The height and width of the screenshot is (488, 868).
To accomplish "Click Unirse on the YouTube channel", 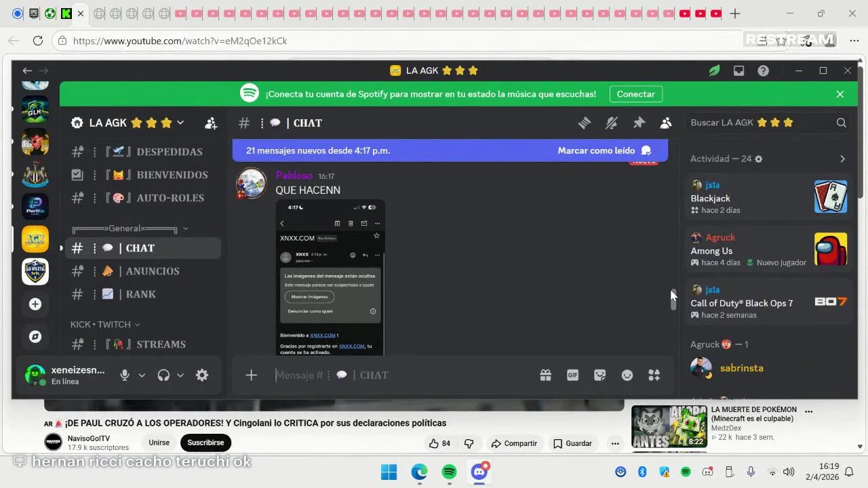I will pyautogui.click(x=159, y=443).
